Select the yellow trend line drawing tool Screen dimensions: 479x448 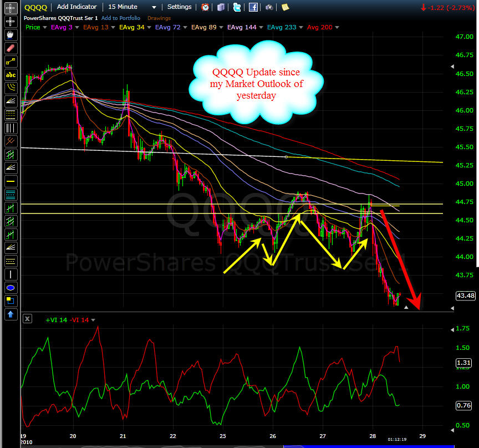pyautogui.click(x=11, y=62)
